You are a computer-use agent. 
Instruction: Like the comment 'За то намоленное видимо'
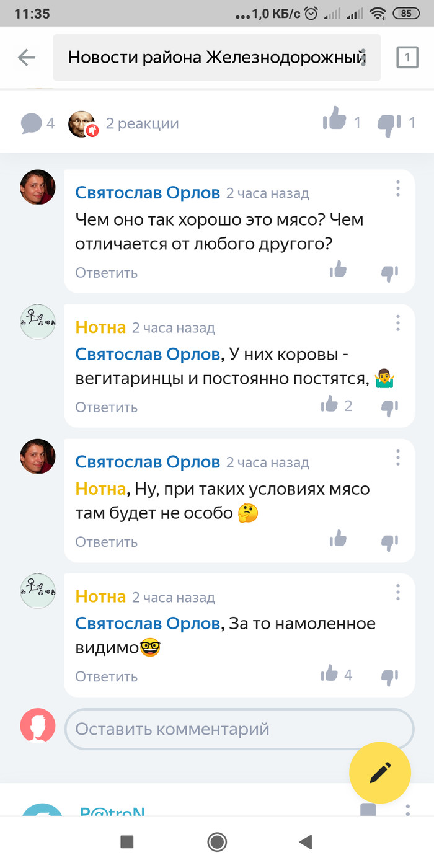point(330,673)
